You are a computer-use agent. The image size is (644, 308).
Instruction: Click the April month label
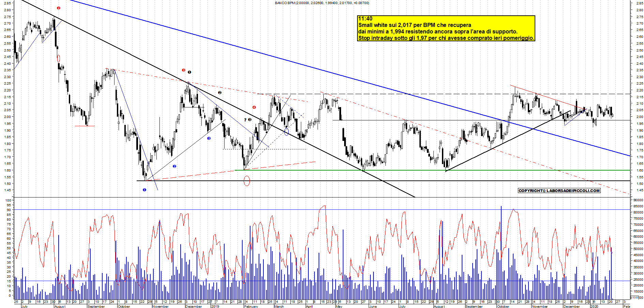(x=309, y=306)
